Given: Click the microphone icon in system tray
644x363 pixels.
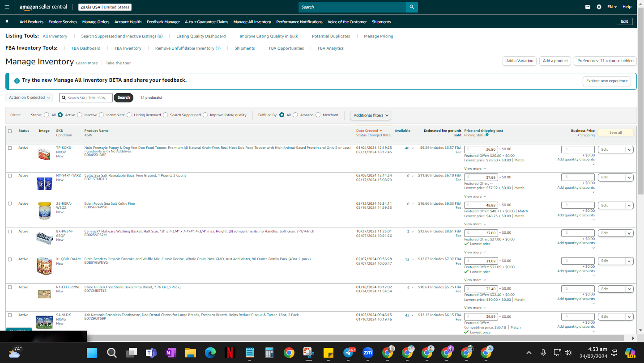Looking at the screenshot, I should click(543, 352).
